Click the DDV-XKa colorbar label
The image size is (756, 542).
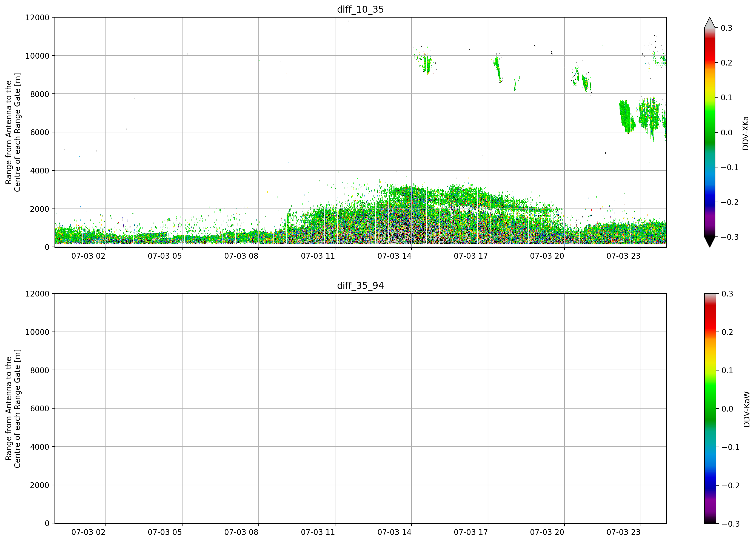(x=746, y=133)
